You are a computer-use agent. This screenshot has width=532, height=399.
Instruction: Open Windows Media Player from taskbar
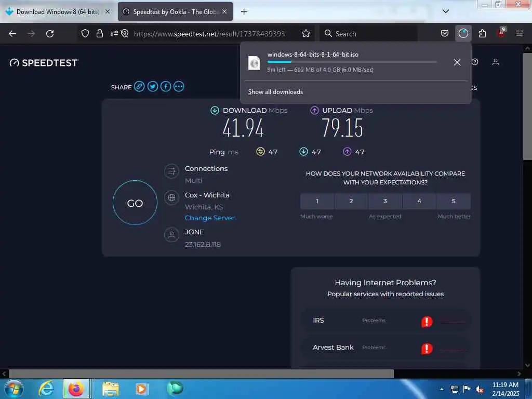point(141,389)
